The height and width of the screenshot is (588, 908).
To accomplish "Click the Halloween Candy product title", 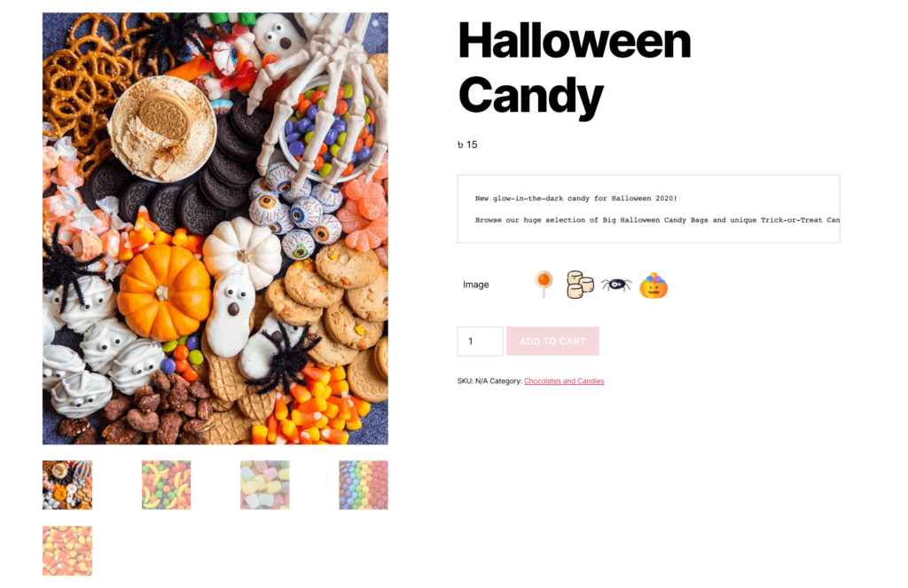I will (x=575, y=68).
